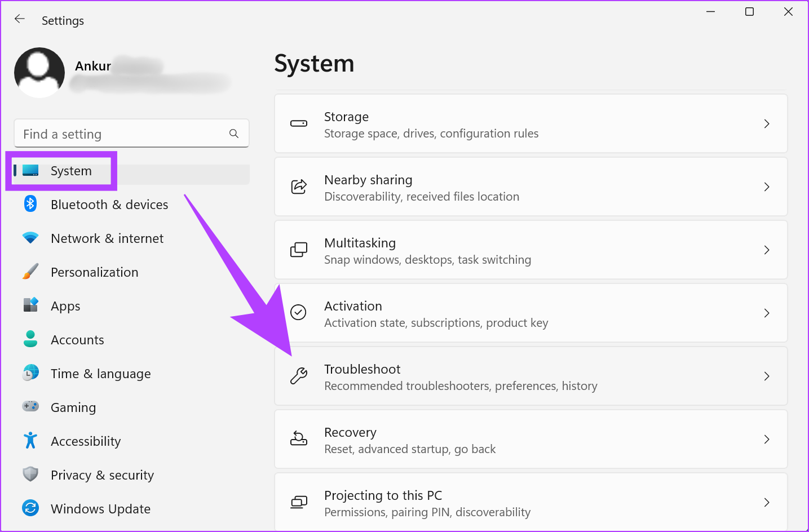809x532 pixels.
Task: Click 'Reset, advanced startup, go back' text
Action: point(410,449)
